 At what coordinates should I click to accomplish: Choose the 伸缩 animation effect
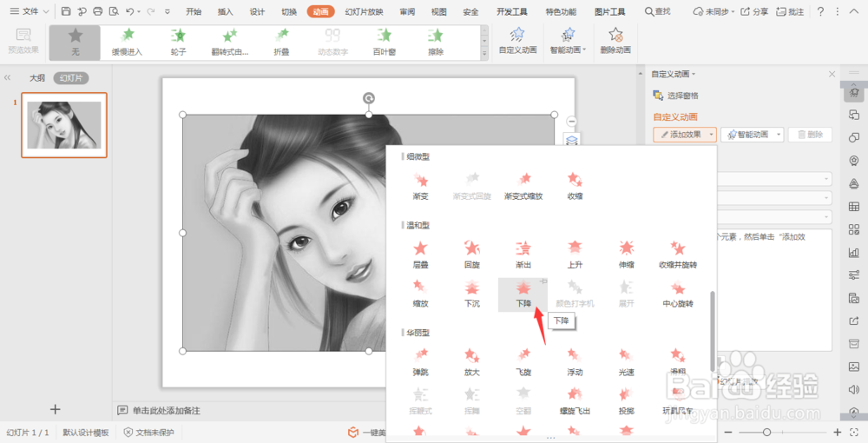(x=626, y=255)
